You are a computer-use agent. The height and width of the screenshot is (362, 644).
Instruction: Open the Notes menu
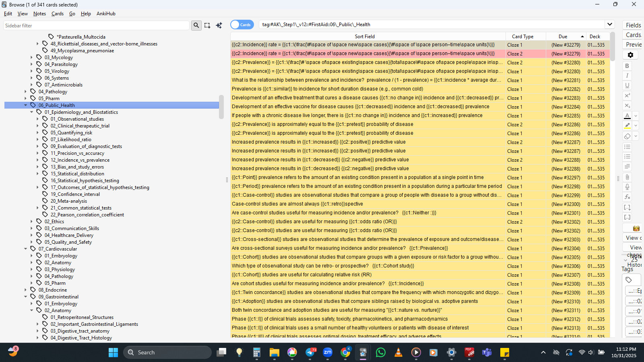(x=39, y=14)
